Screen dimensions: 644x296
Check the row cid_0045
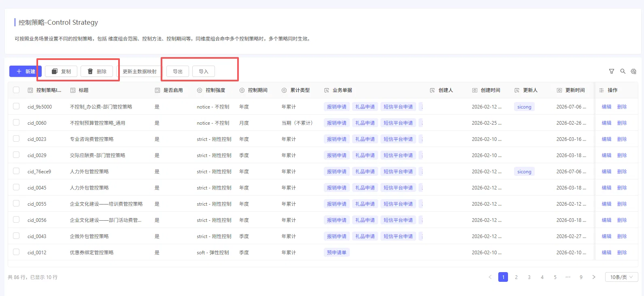[16, 187]
